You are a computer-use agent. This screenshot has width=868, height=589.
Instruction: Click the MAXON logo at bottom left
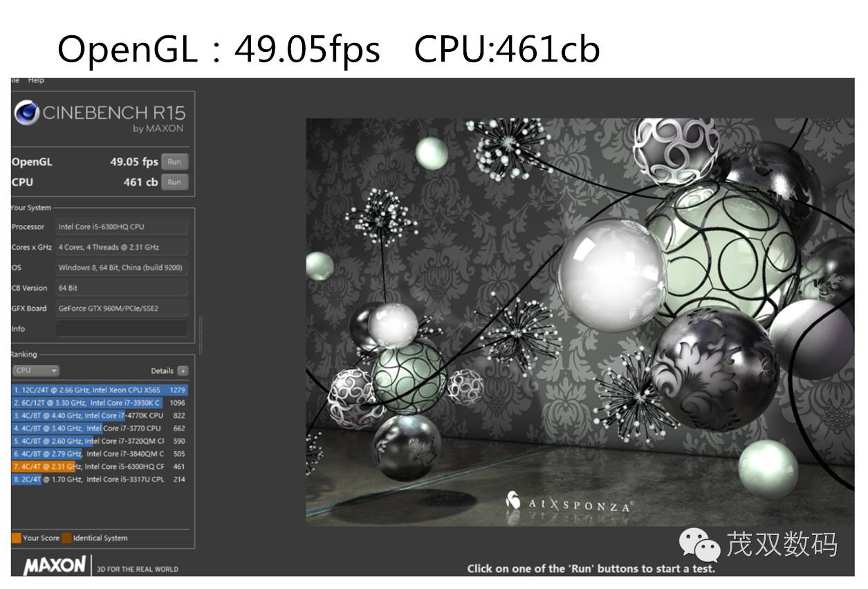54,565
